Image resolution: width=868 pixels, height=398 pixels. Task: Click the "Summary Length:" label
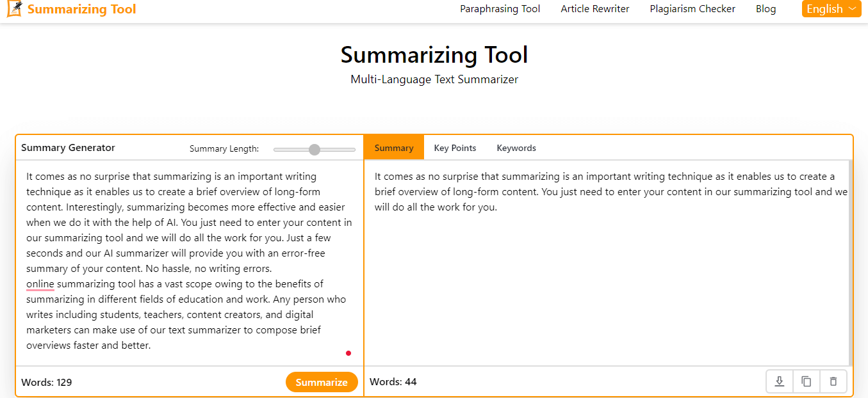tap(224, 149)
